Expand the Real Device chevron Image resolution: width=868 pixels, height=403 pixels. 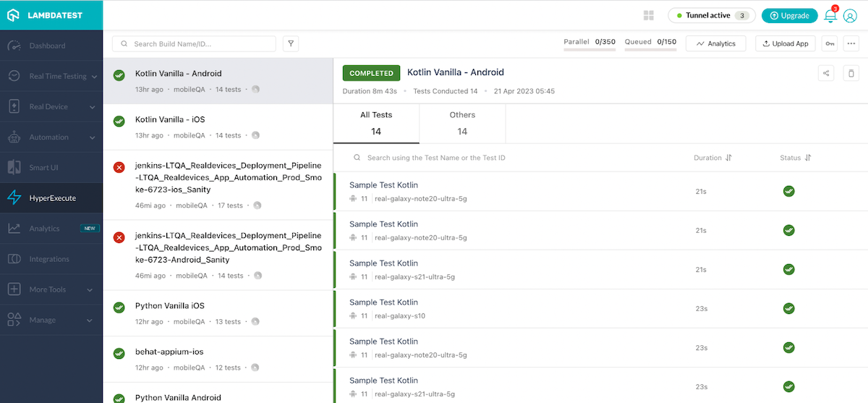click(93, 107)
